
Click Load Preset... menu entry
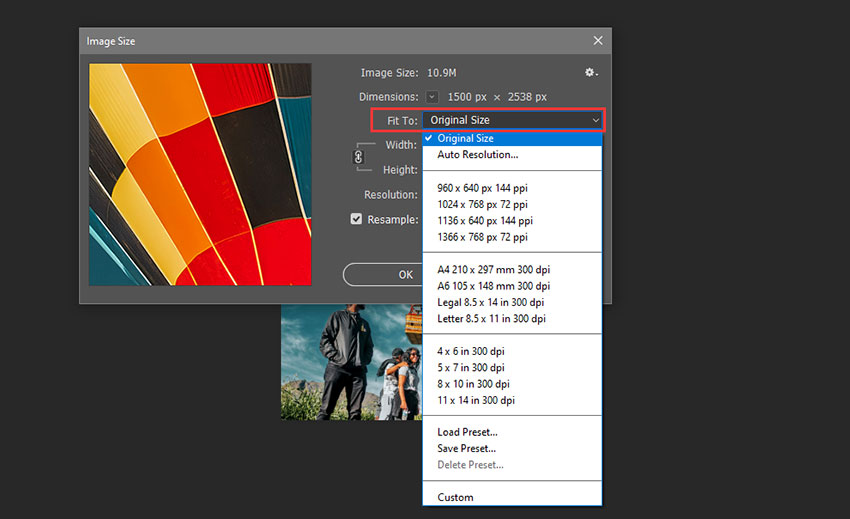512,432
